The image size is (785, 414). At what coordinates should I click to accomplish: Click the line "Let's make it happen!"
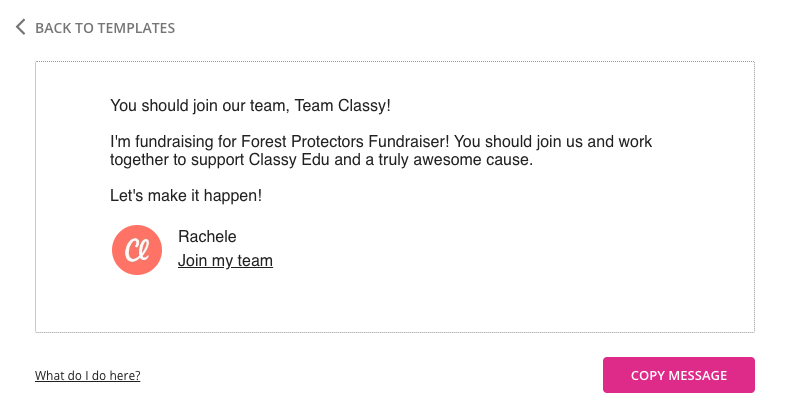186,195
